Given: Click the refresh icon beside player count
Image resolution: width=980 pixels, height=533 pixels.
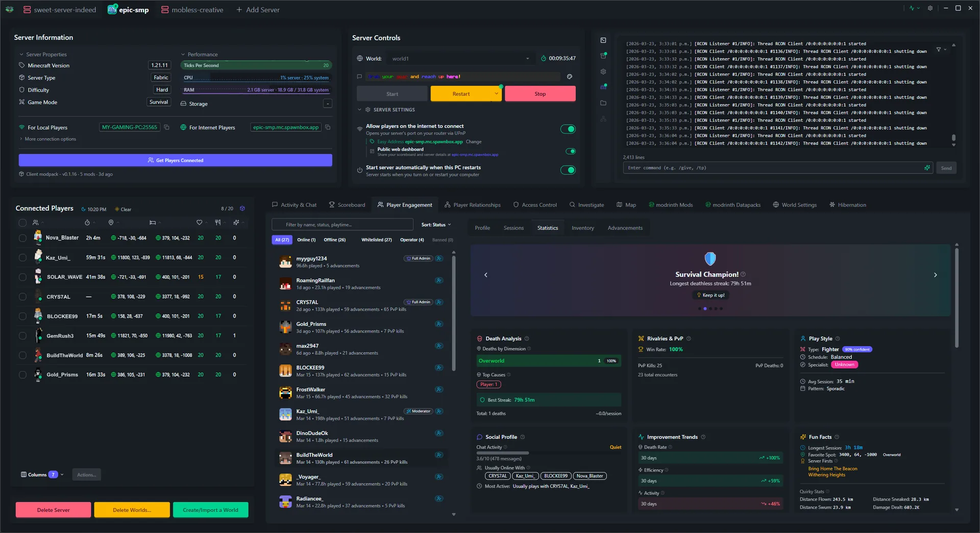Looking at the screenshot, I should [242, 208].
